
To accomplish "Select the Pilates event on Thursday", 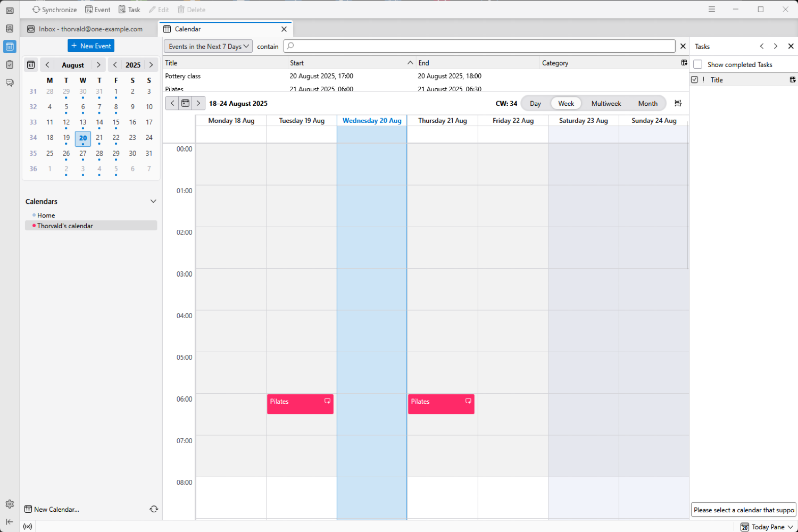I will (x=440, y=404).
